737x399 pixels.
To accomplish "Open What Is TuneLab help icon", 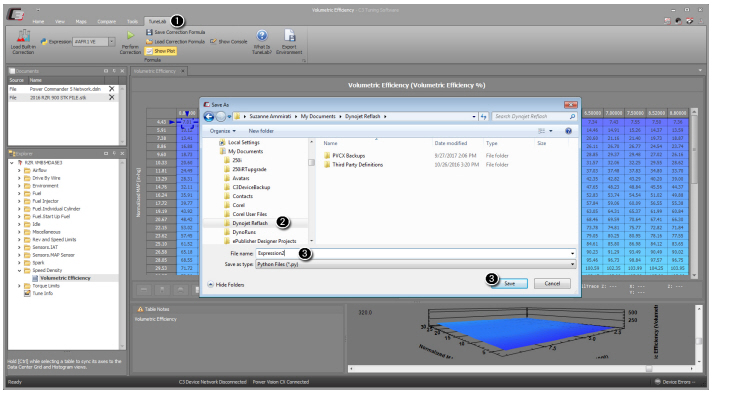I will (x=262, y=36).
